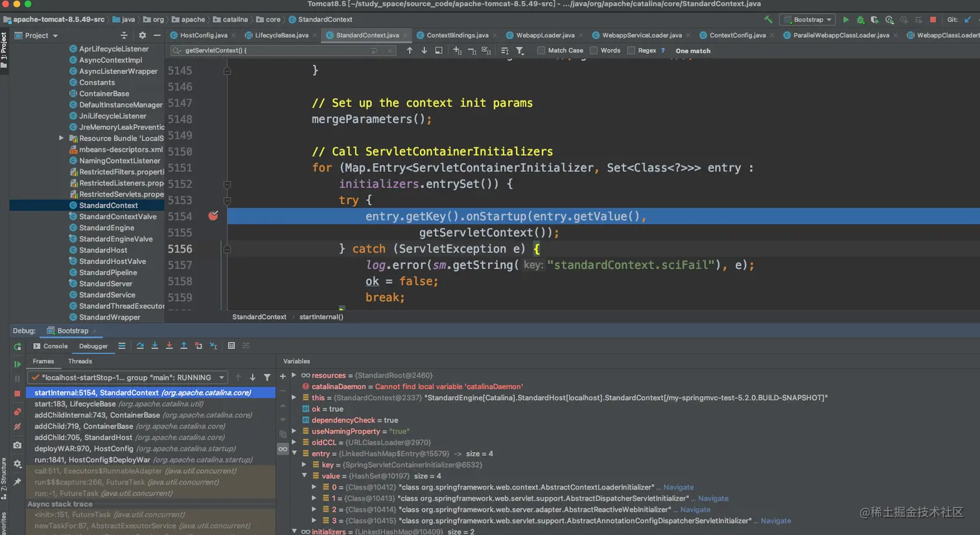Click the breakpoint on line 5154
This screenshot has height=535, width=980.
pyautogui.click(x=213, y=216)
